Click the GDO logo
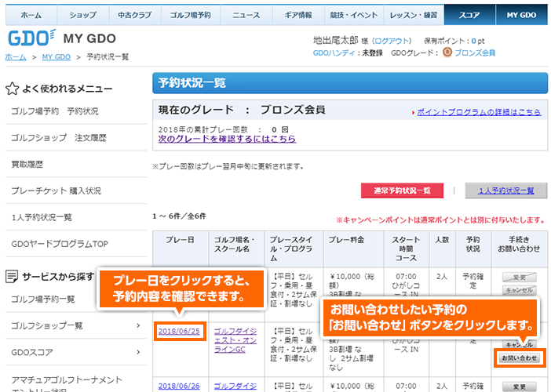Image resolution: width=551 pixels, height=392 pixels. (x=31, y=38)
